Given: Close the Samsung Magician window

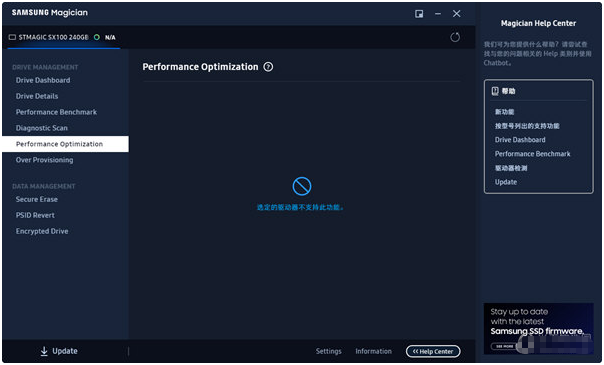Looking at the screenshot, I should 456,14.
